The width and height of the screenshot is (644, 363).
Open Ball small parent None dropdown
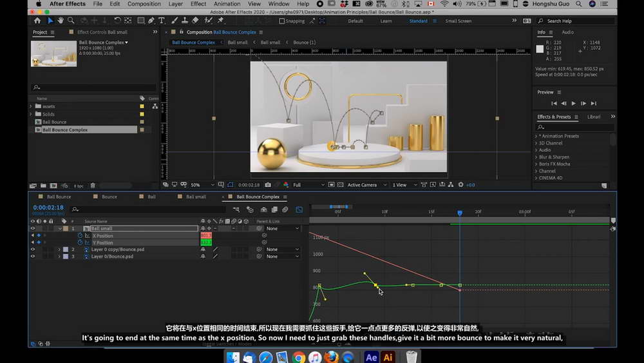coord(283,229)
